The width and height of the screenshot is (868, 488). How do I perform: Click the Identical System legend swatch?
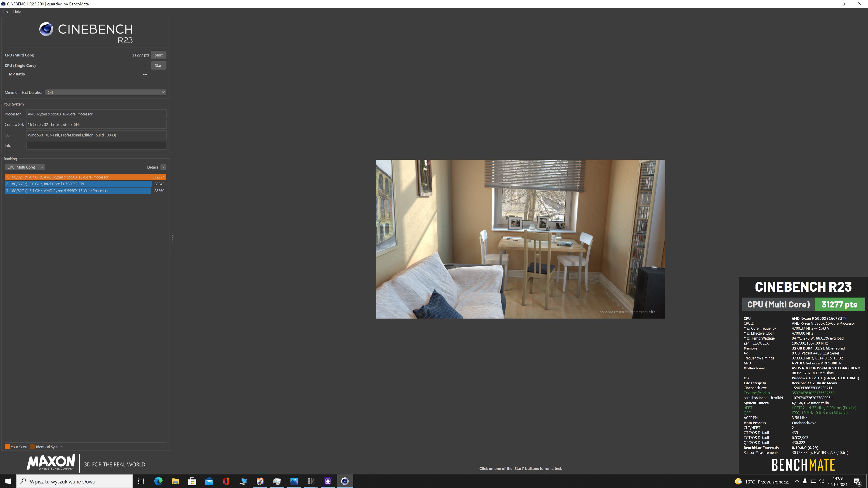coord(32,447)
